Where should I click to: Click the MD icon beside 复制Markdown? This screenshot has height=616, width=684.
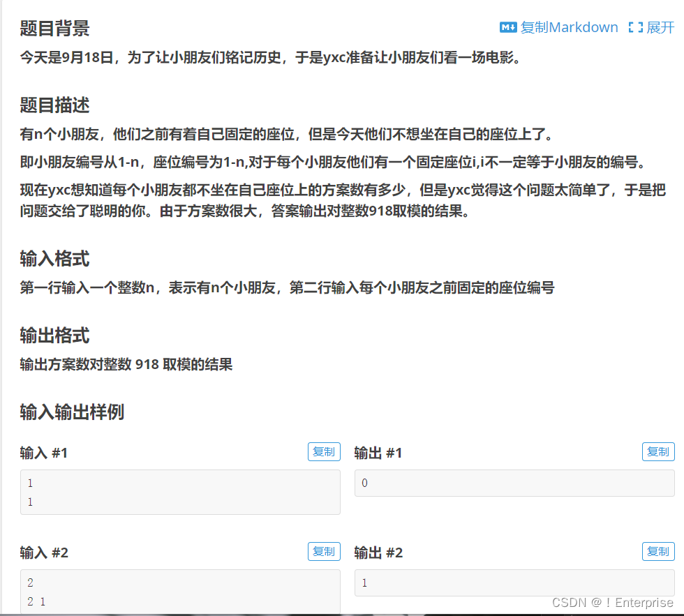pyautogui.click(x=508, y=27)
